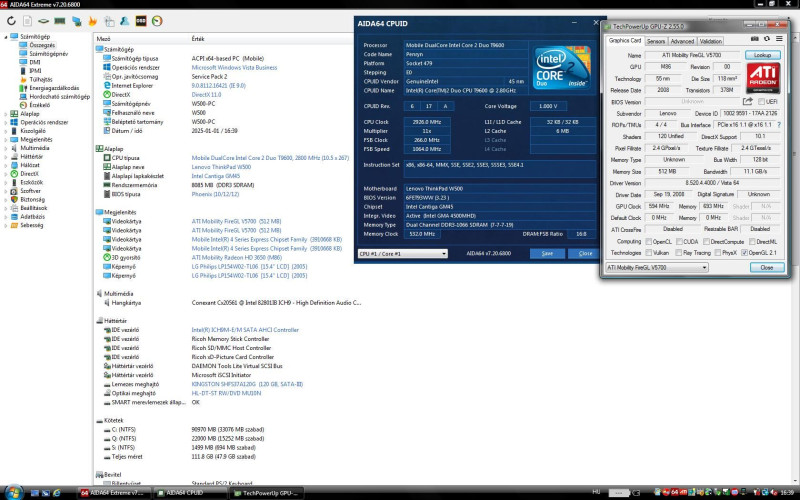Open the Report page icon in AIDA64 toolbar

coord(28,21)
